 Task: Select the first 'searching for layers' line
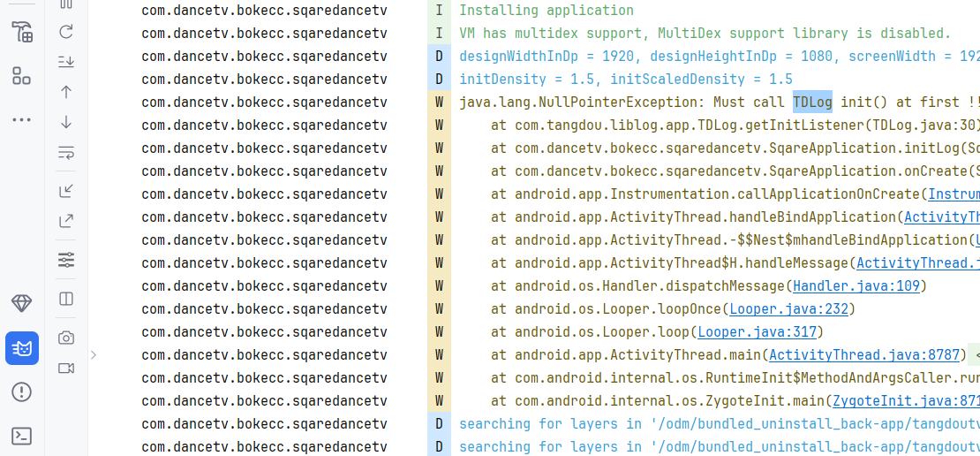(x=720, y=424)
